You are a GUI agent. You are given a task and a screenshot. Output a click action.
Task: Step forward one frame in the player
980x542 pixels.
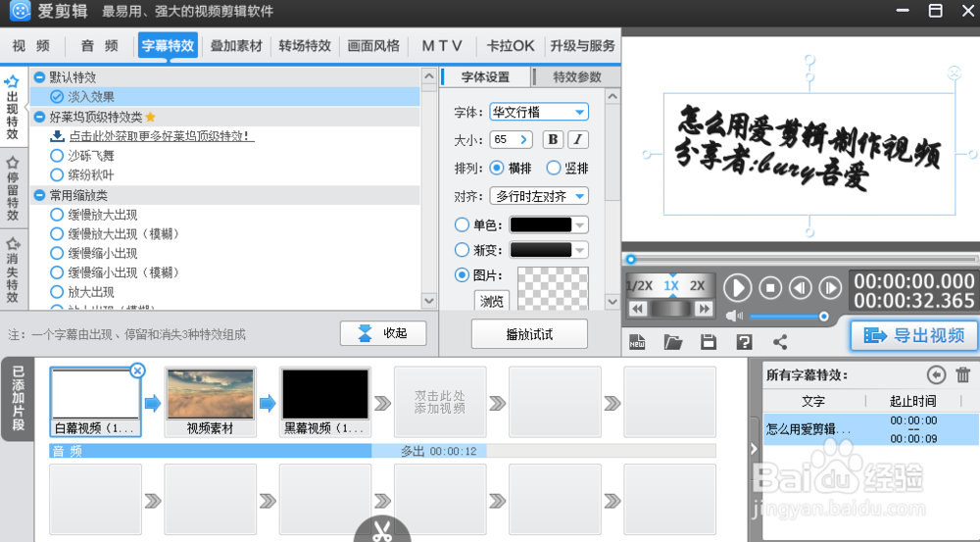click(x=830, y=288)
